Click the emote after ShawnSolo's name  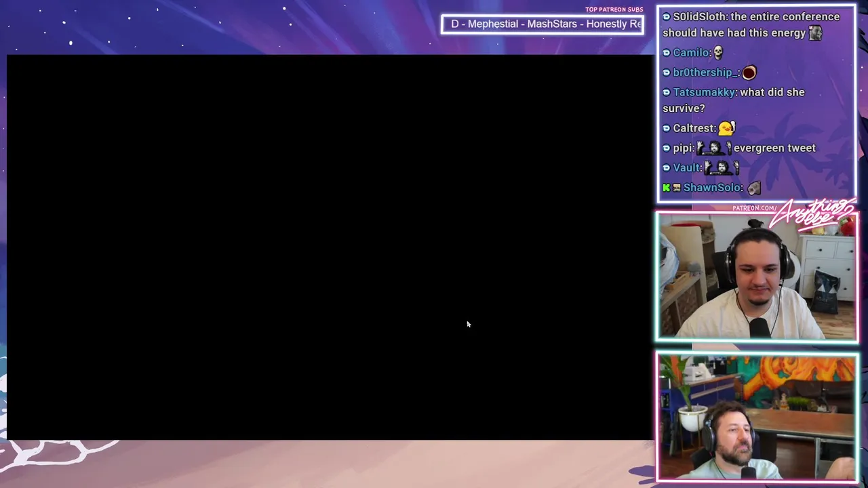tap(754, 188)
